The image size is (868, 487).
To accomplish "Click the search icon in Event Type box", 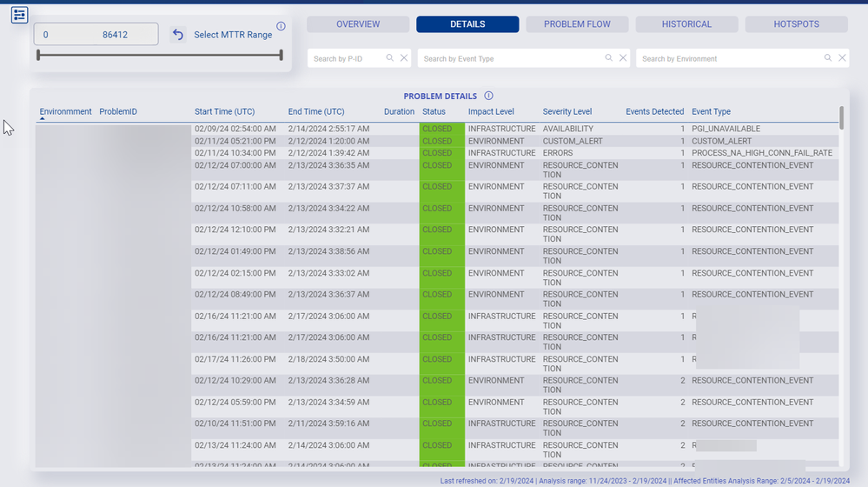I will coord(609,58).
